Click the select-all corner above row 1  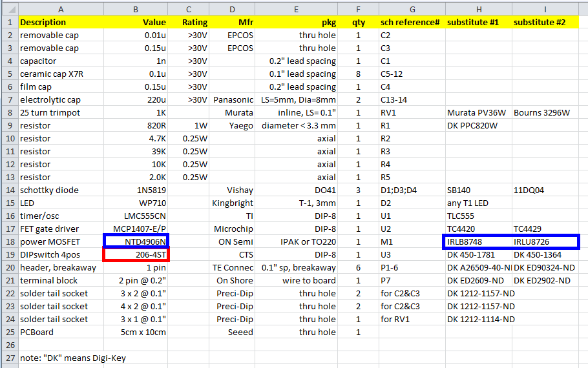tap(10, 9)
